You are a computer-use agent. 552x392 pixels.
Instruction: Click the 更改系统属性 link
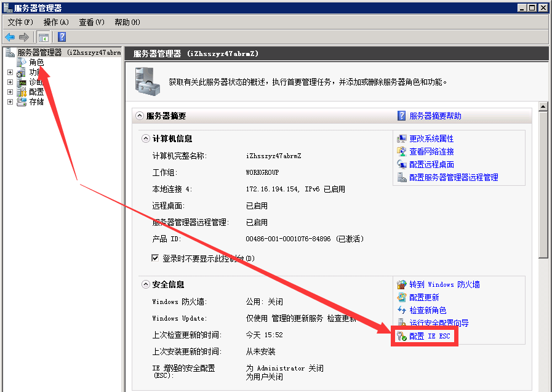(431, 138)
